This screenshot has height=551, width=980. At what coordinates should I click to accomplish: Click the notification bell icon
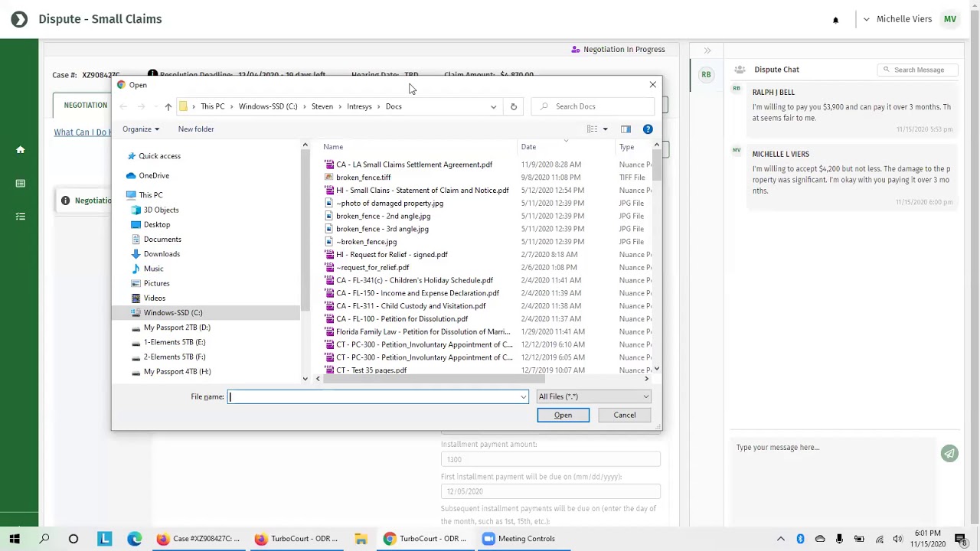835,20
